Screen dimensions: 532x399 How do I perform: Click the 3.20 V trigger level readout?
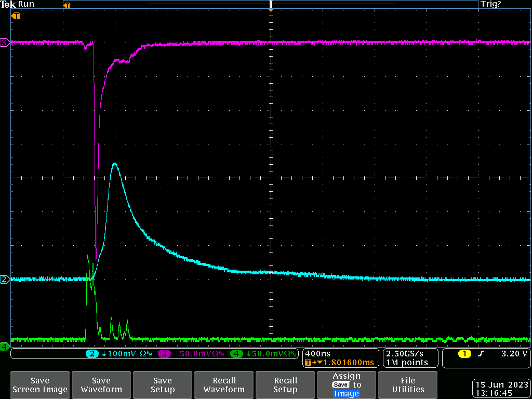(514, 354)
